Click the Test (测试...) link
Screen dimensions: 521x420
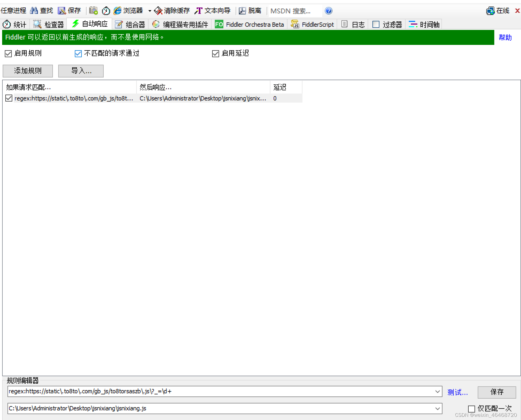458,392
